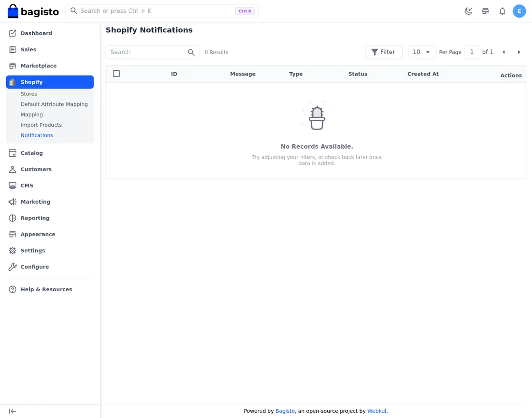Click the Customers sidebar icon
The image size is (532, 418).
[x=12, y=169]
